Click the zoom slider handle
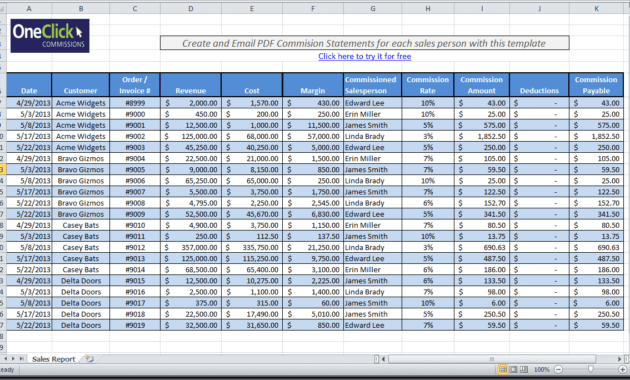The width and height of the screenshot is (630, 380). (590, 369)
